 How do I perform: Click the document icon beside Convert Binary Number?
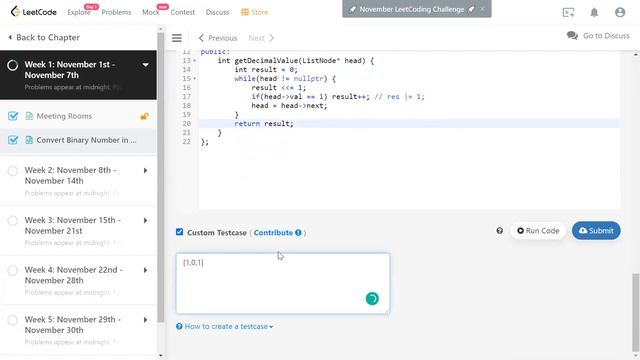point(29,140)
